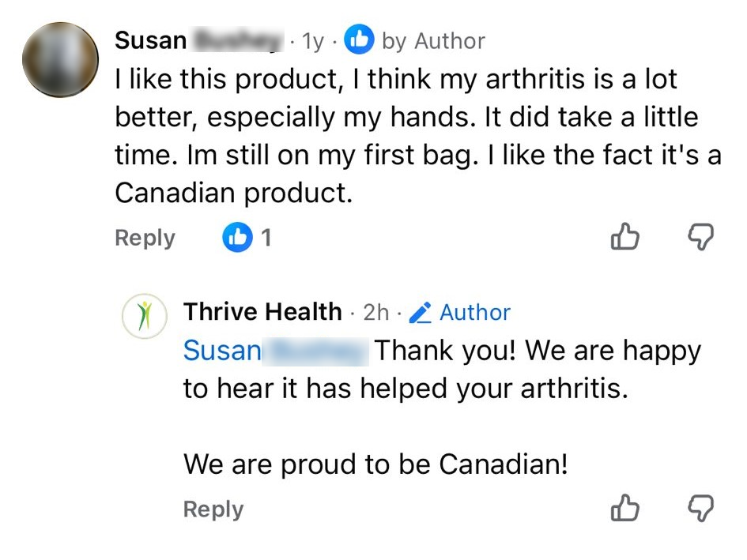Click the blue Author label
Image resolution: width=747 pixels, height=560 pixels.
[475, 313]
